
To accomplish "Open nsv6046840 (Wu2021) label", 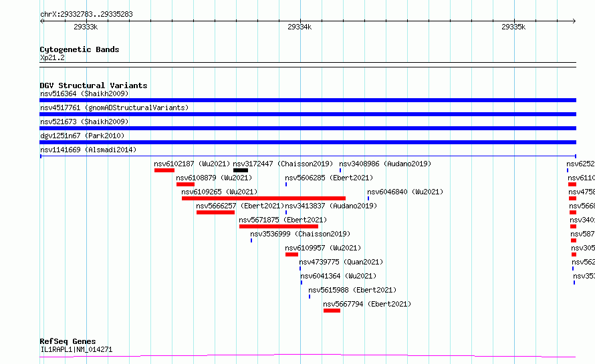I will pyautogui.click(x=405, y=192).
